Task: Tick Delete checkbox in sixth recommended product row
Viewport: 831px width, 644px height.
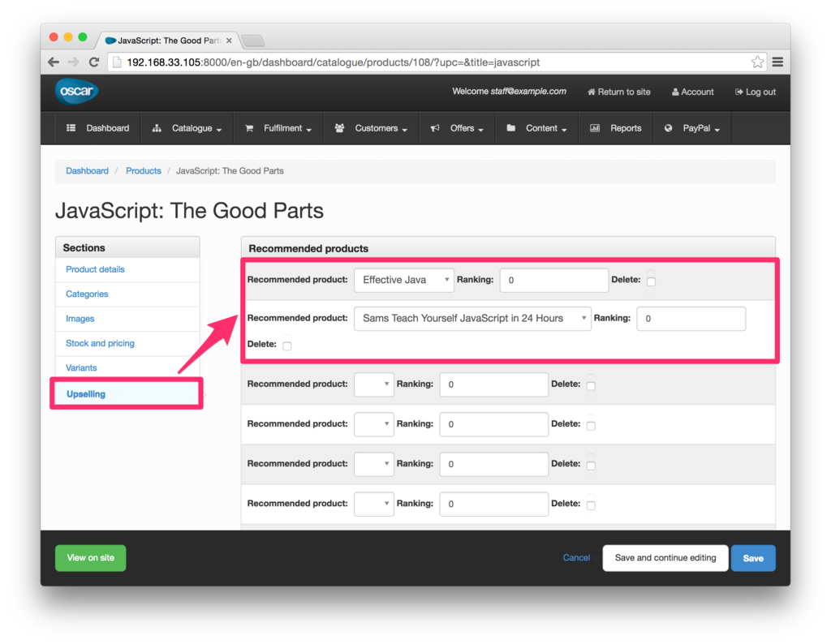Action: coord(591,504)
